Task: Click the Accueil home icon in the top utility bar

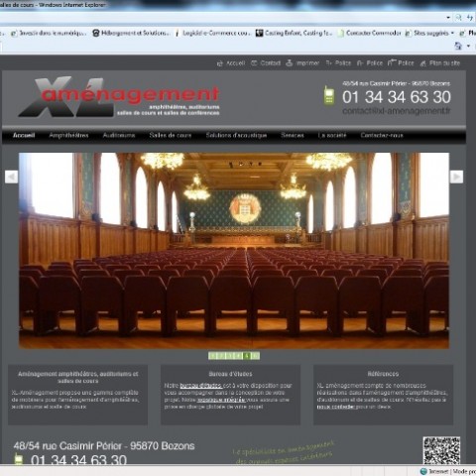Action: point(219,63)
